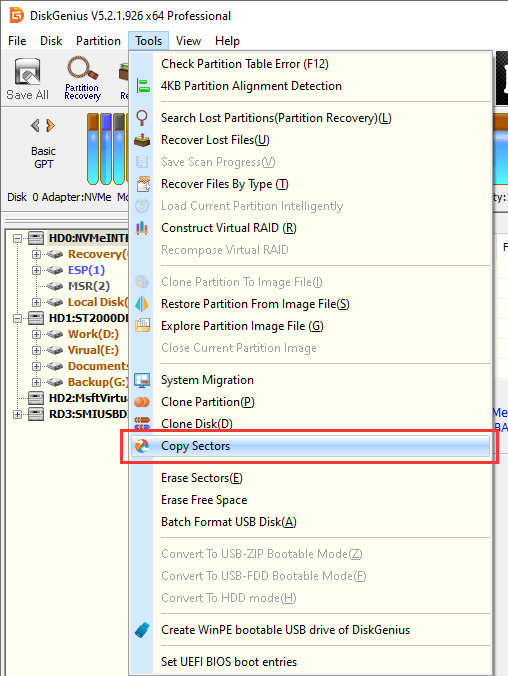
Task: Choose System Migration menu entry
Action: (x=310, y=380)
